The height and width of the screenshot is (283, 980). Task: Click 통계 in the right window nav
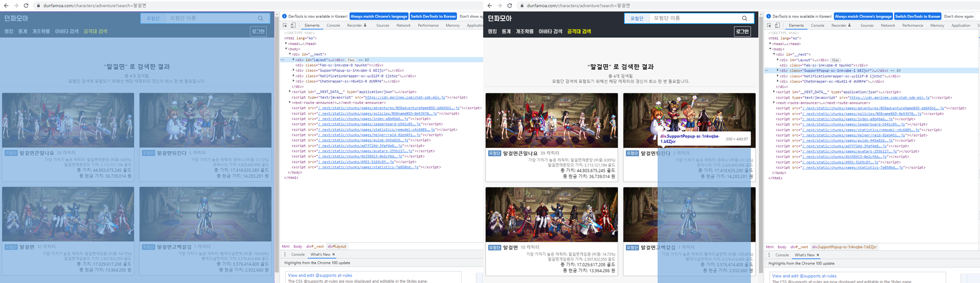click(x=506, y=31)
